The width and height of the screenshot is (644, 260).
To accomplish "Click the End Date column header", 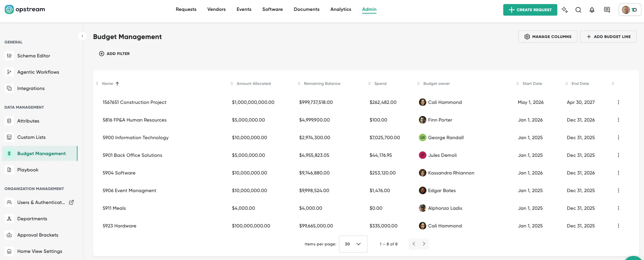I will pos(580,83).
